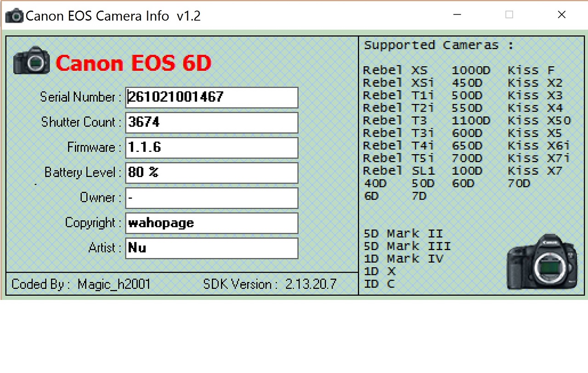Click the window title "Canon EOS Camera Info v1.2"
The image size is (588, 373).
[113, 16]
